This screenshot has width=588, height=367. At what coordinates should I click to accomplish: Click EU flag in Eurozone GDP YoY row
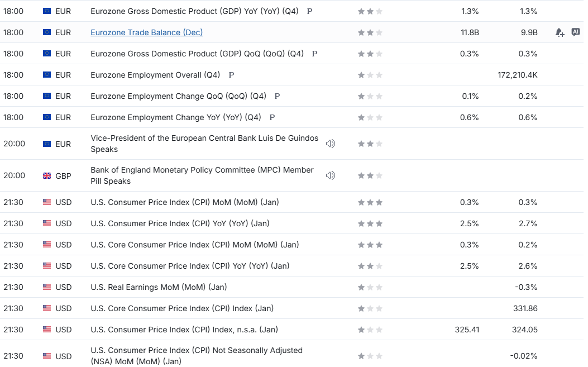47,11
